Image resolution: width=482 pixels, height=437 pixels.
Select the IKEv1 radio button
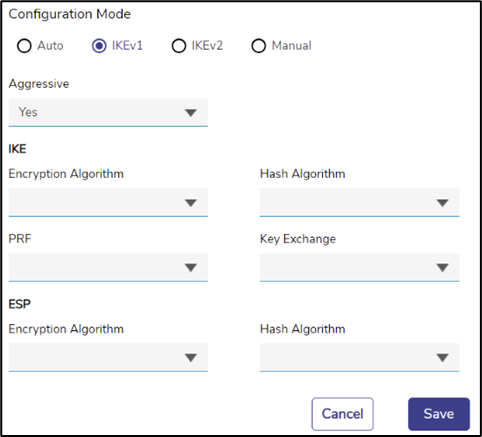click(x=99, y=46)
